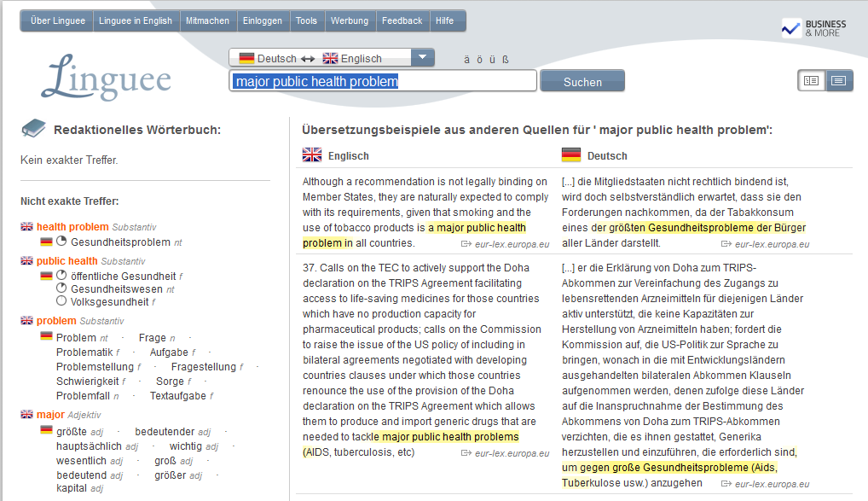
Task: Click the Linguee logo
Action: pos(107,78)
